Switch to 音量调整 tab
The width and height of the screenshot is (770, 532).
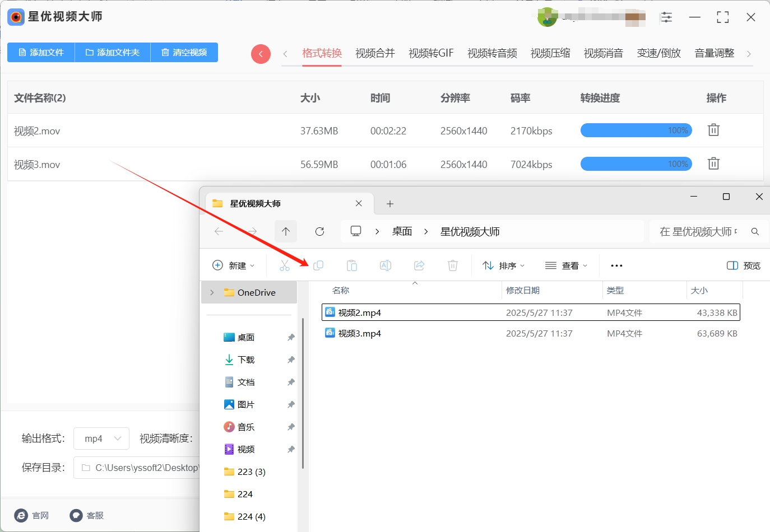click(x=715, y=53)
